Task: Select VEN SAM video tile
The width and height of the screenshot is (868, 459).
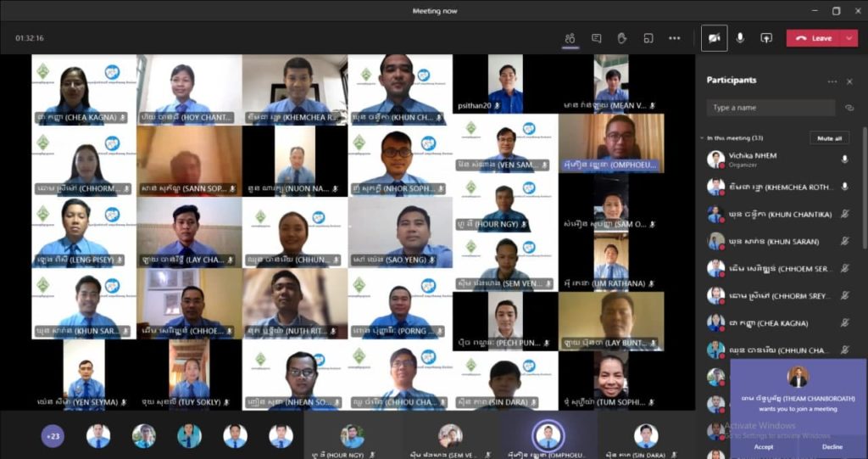Action: [505, 143]
